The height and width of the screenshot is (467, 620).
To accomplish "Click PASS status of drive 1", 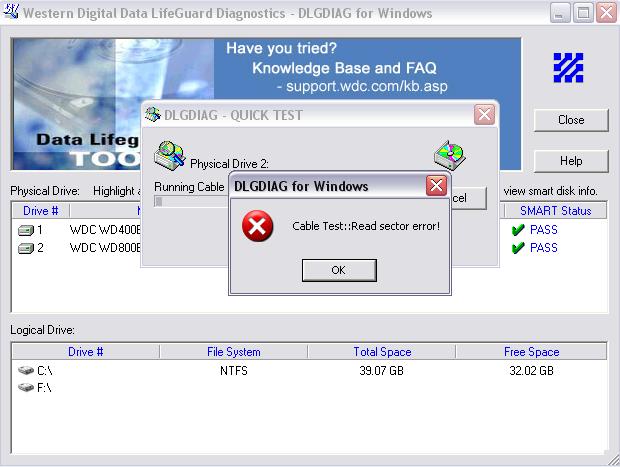I will pos(544,230).
